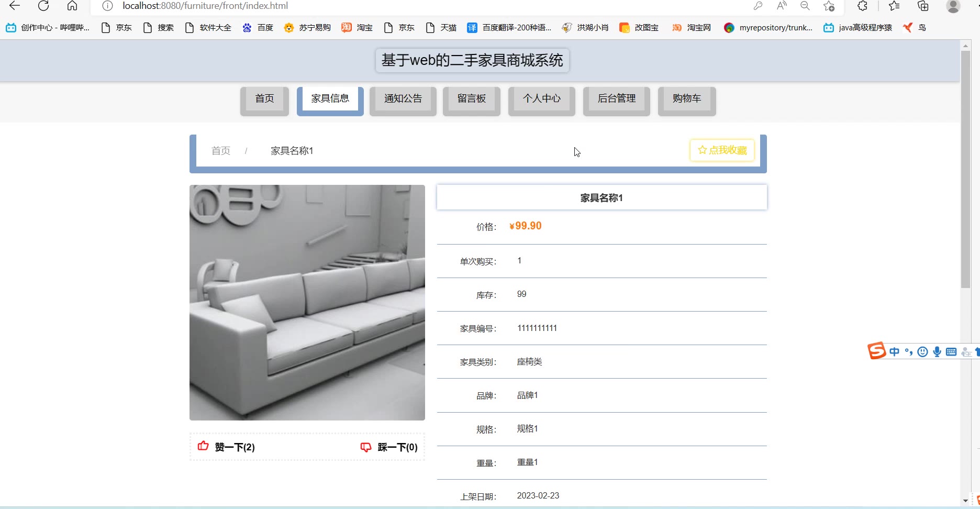Open the sofa product image

pyautogui.click(x=307, y=303)
